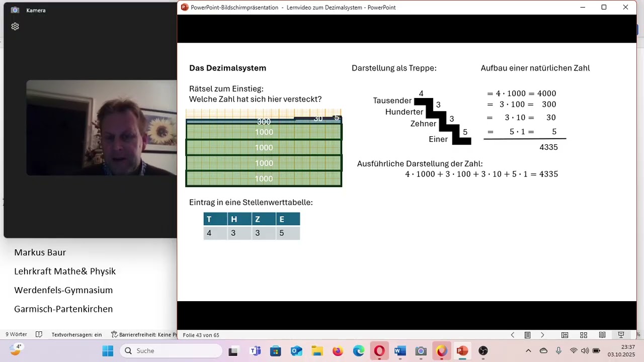Image resolution: width=644 pixels, height=362 pixels.
Task: Click the Kamera app icon in title bar
Action: pyautogui.click(x=15, y=10)
